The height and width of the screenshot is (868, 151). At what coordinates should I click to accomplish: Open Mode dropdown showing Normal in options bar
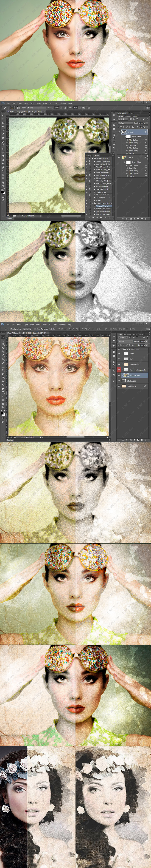pyautogui.click(x=36, y=108)
